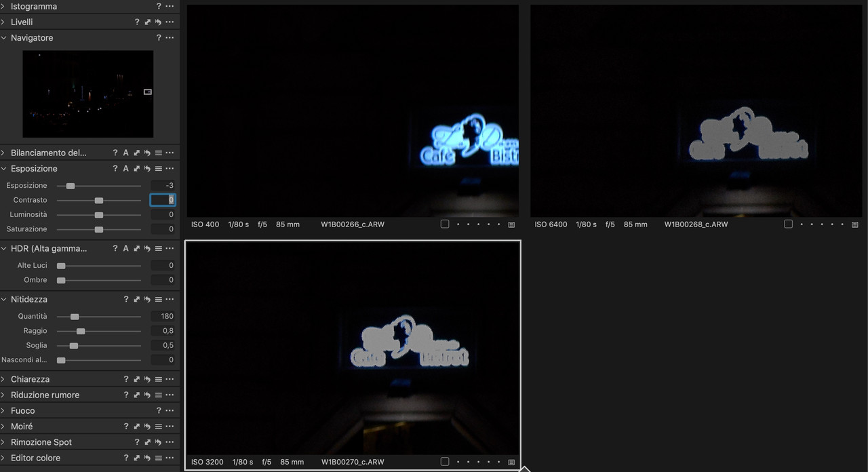Click the copy-adjustments arrow icon in HDR panel

(136, 248)
